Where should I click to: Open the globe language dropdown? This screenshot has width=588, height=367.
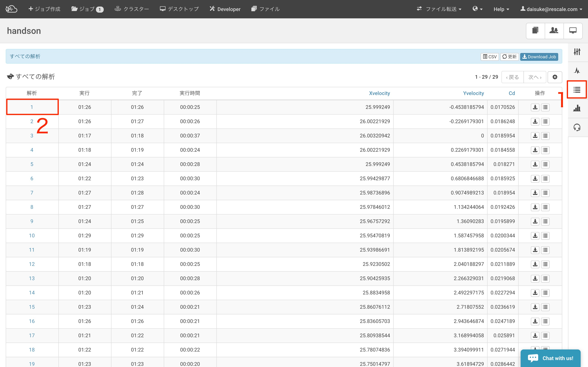[477, 9]
